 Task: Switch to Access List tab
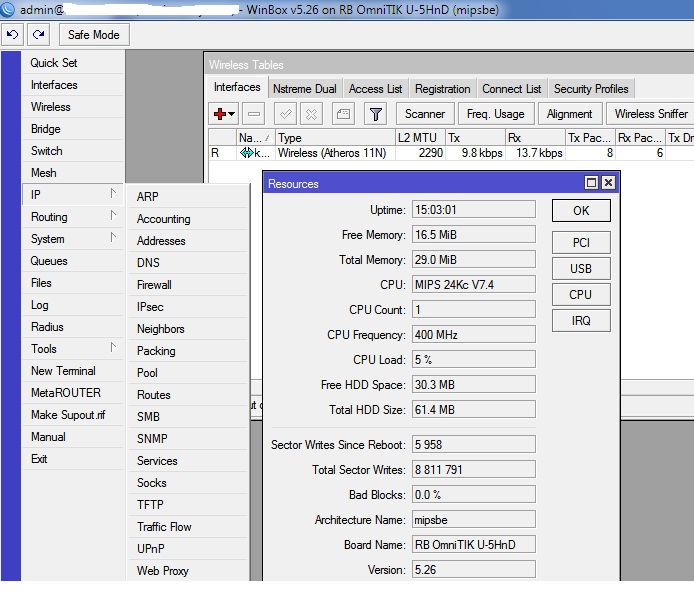pos(375,89)
